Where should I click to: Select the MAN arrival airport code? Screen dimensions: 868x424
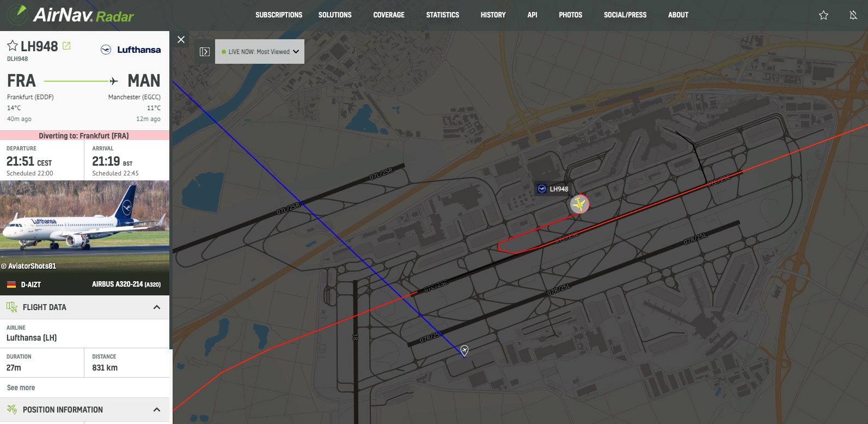144,81
